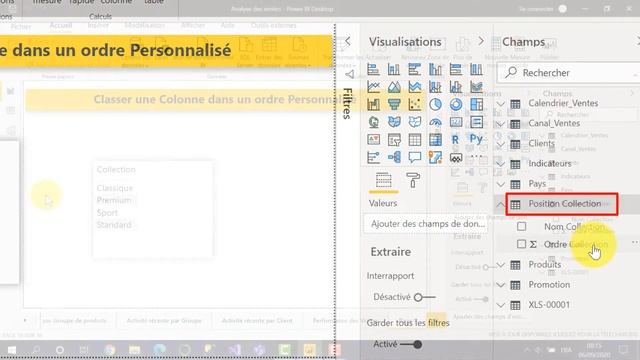This screenshot has width=640, height=360.
Task: Select the waterfall chart visual
Action: point(373,104)
